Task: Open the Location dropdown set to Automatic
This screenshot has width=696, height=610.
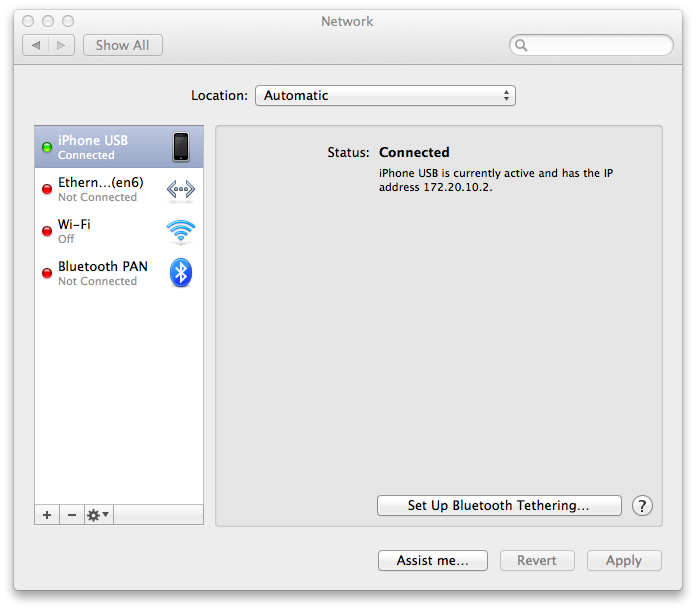Action: point(385,95)
